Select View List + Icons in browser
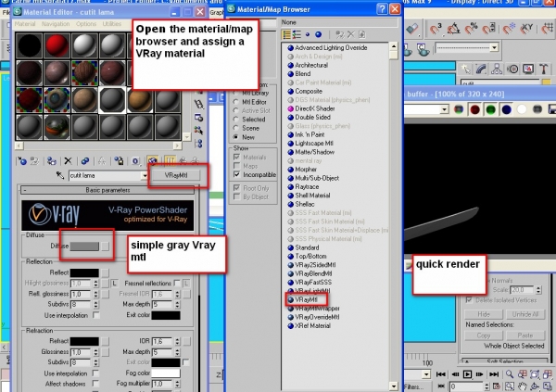The width and height of the screenshot is (556, 392). tap(297, 34)
